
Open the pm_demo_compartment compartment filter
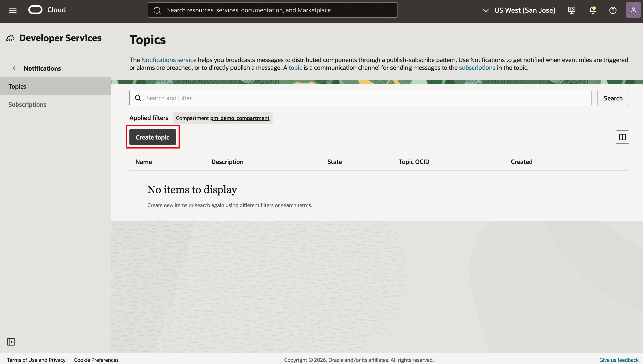pos(240,118)
